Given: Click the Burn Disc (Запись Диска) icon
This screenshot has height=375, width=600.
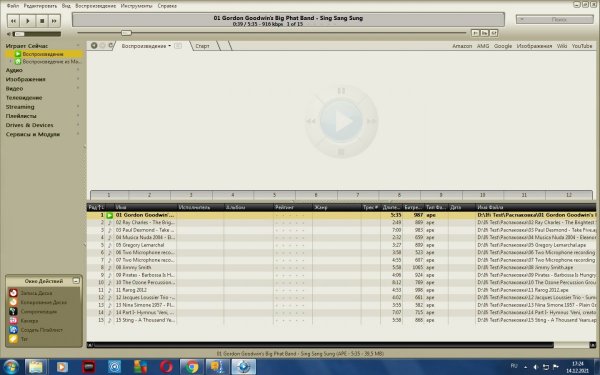Looking at the screenshot, I should tap(13, 293).
